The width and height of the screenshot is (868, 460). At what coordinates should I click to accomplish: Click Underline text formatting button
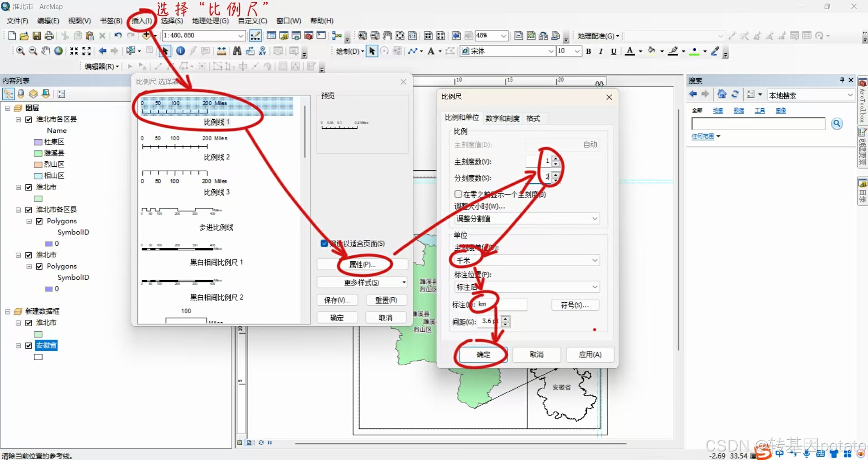pos(613,51)
